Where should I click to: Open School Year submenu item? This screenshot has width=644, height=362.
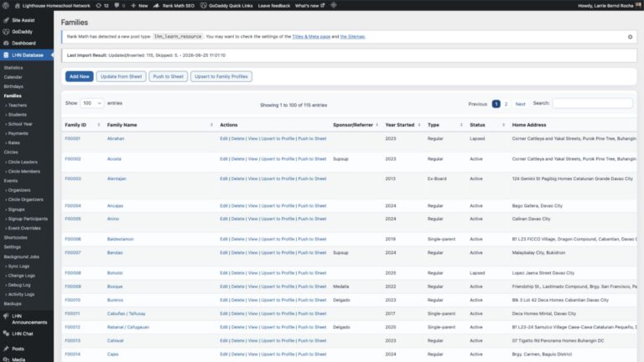[20, 124]
